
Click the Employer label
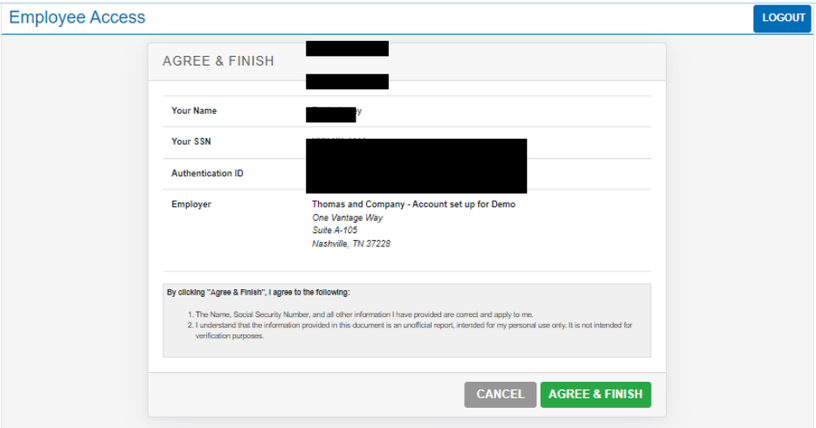click(191, 204)
